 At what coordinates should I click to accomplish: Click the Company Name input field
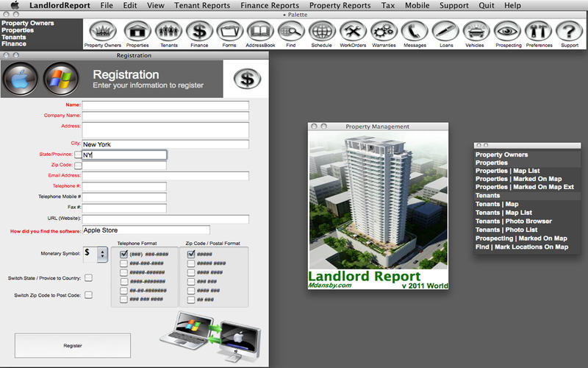pos(165,116)
